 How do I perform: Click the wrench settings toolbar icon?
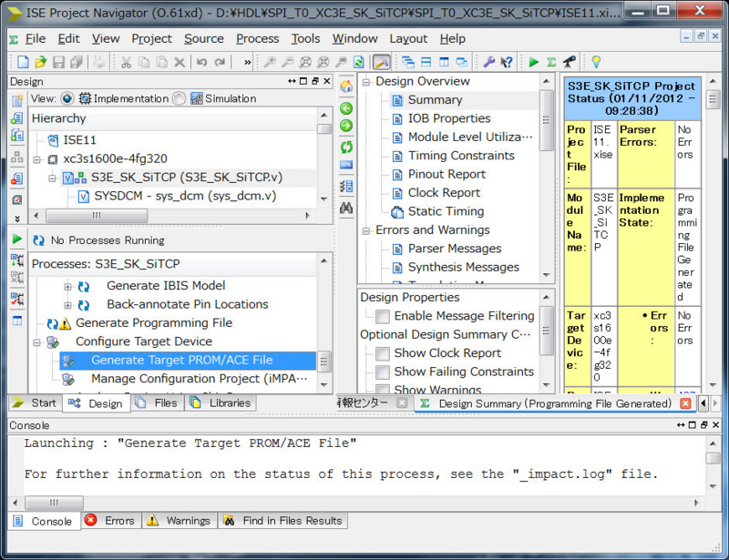[x=488, y=62]
